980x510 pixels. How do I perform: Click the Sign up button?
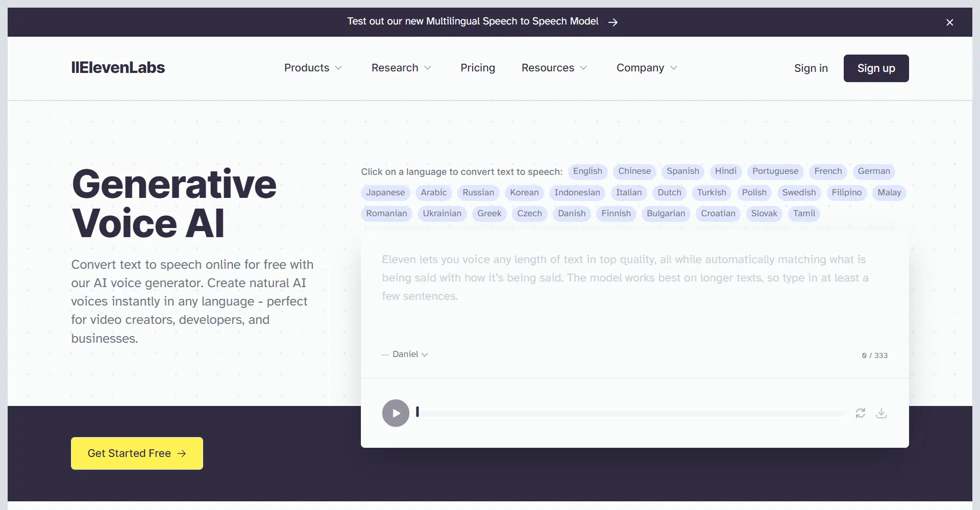pos(876,68)
